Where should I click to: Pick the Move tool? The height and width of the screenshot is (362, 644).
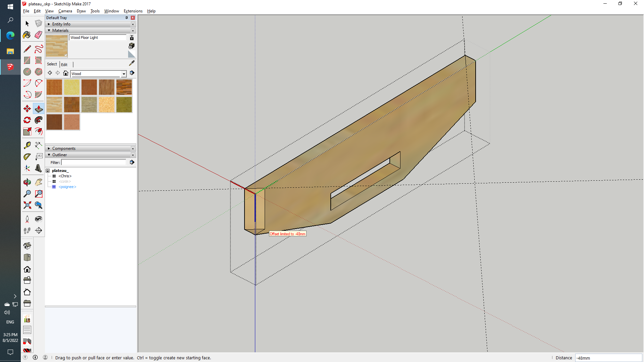27,109
